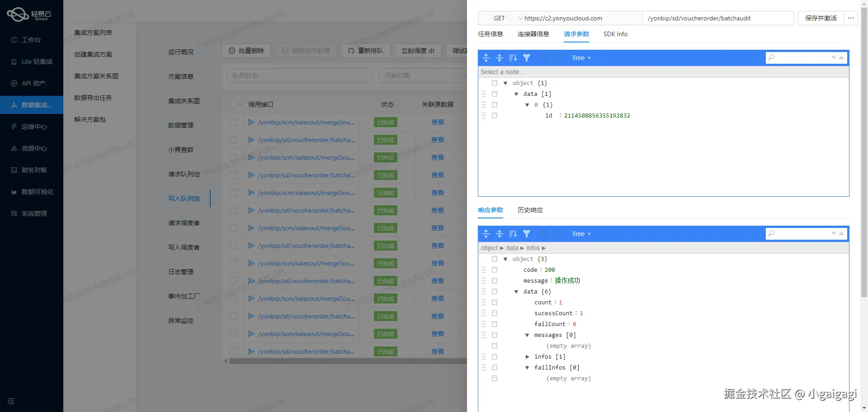868x412 pixels.
Task: Open the more options ellipsis button
Action: tap(851, 18)
